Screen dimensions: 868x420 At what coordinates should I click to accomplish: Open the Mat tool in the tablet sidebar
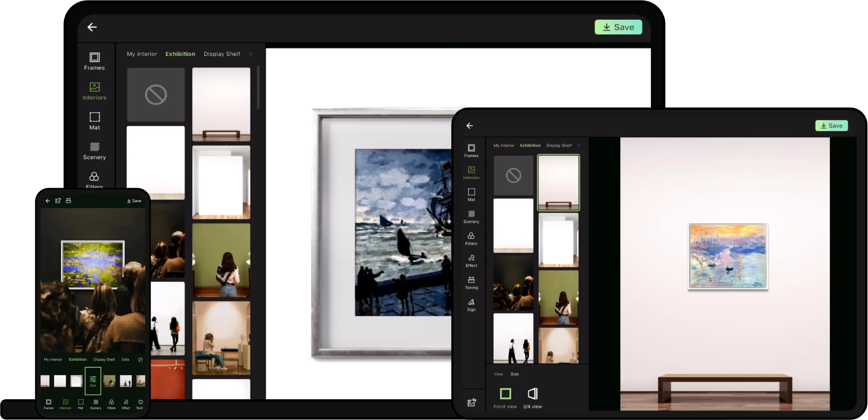click(x=471, y=195)
